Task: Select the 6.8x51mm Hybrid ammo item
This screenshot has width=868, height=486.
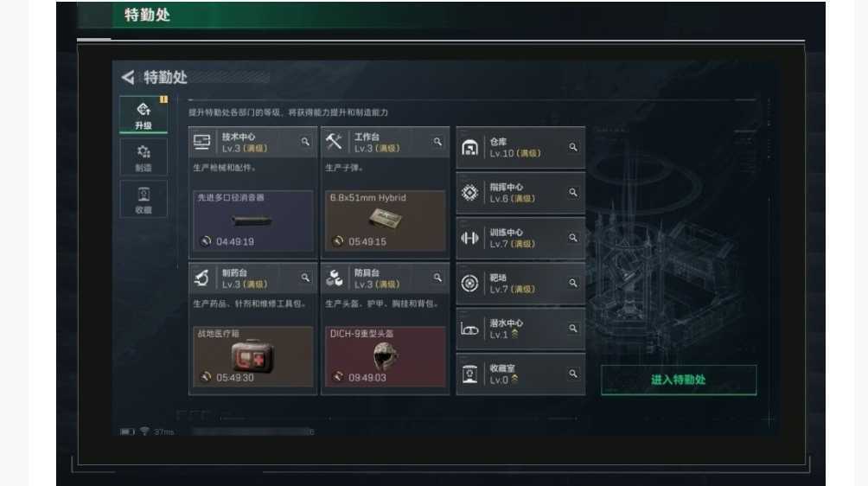Action: pyautogui.click(x=386, y=221)
